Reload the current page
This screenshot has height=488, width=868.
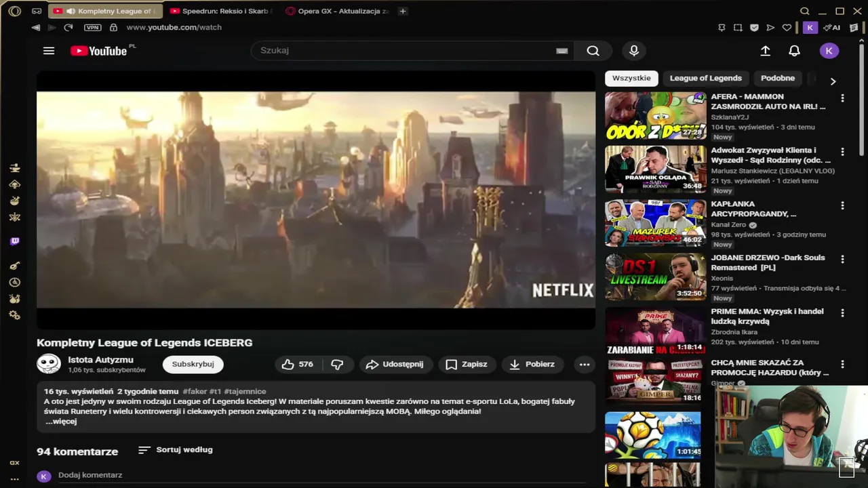[68, 28]
